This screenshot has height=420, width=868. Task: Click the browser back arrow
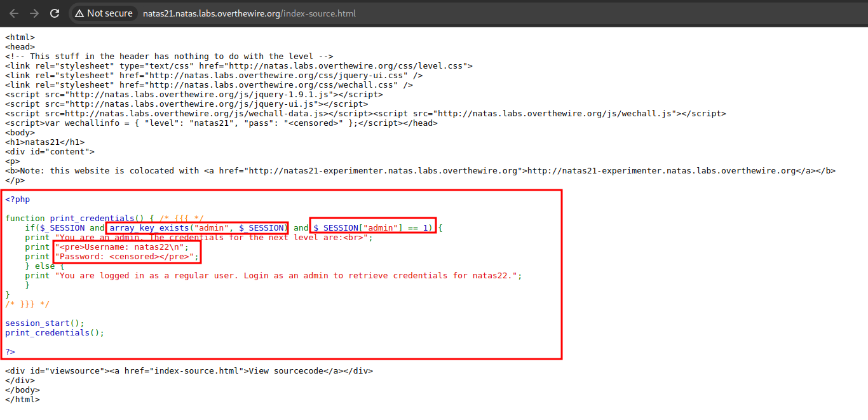pyautogui.click(x=14, y=13)
